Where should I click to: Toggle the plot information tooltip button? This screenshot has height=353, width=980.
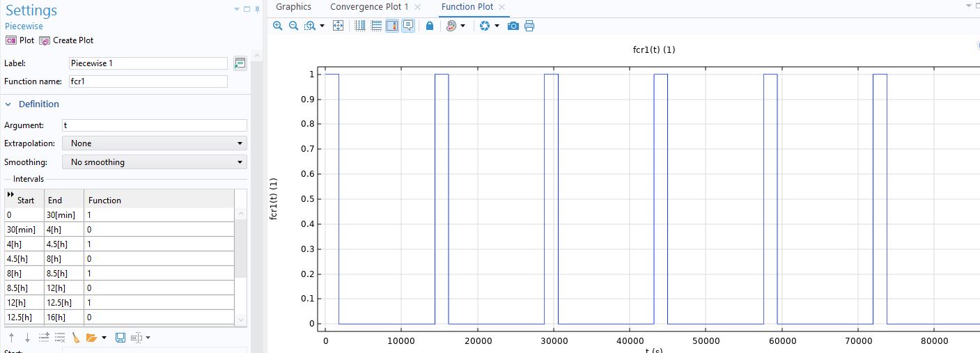tap(408, 26)
